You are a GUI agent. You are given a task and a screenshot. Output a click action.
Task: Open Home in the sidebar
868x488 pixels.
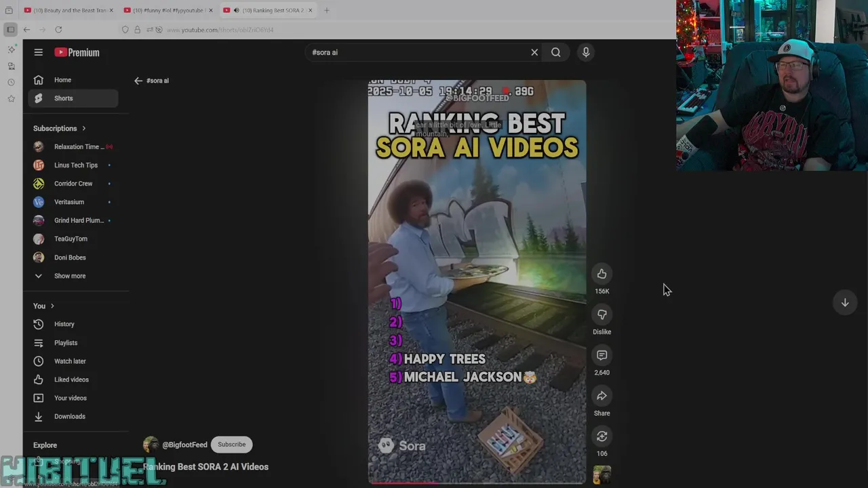click(73, 80)
